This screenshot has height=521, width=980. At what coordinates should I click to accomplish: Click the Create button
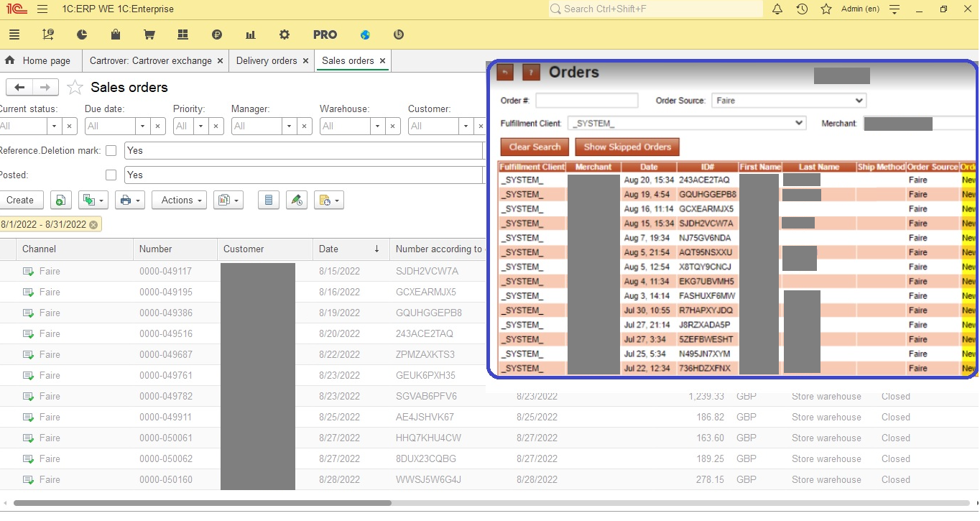[x=20, y=200]
